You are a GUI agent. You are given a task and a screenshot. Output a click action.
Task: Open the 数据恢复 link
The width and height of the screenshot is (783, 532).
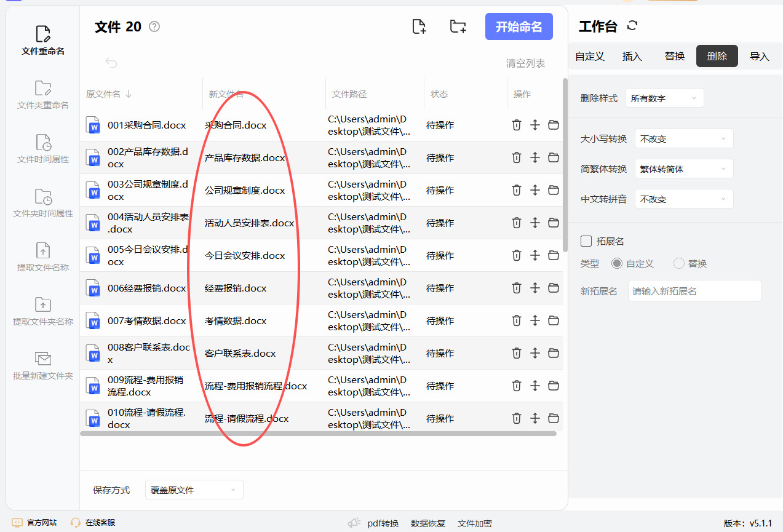point(428,523)
